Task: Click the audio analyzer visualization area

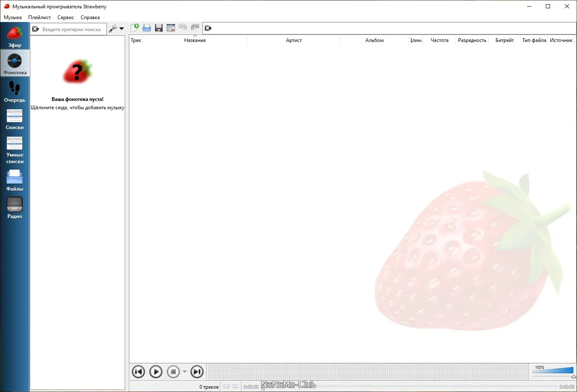Action: click(368, 372)
